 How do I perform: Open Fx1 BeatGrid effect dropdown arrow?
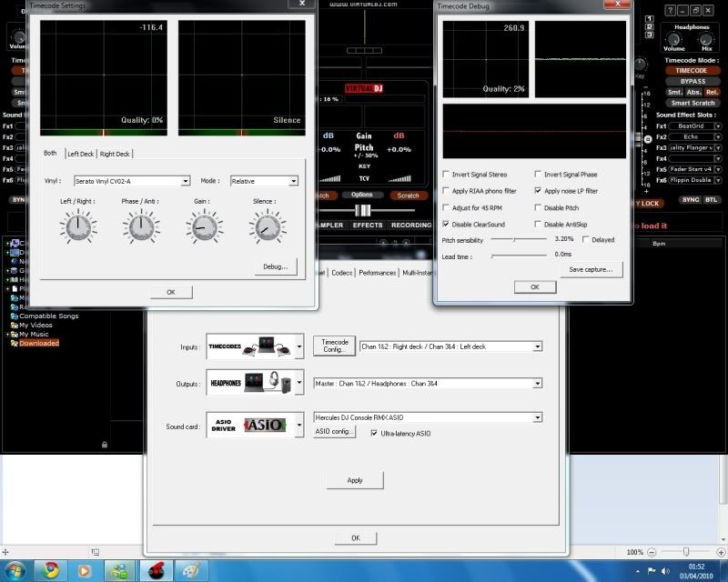tap(718, 126)
